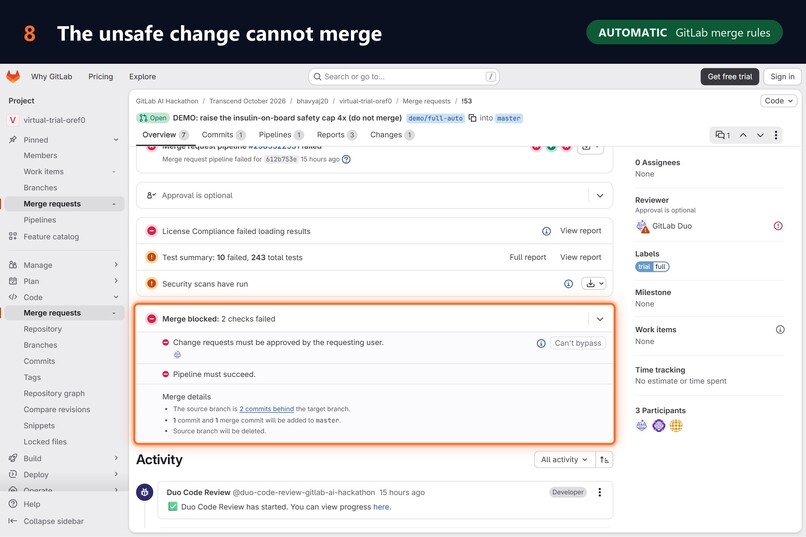The width and height of the screenshot is (806, 537).
Task: Click the Search or go to field
Action: click(x=404, y=77)
